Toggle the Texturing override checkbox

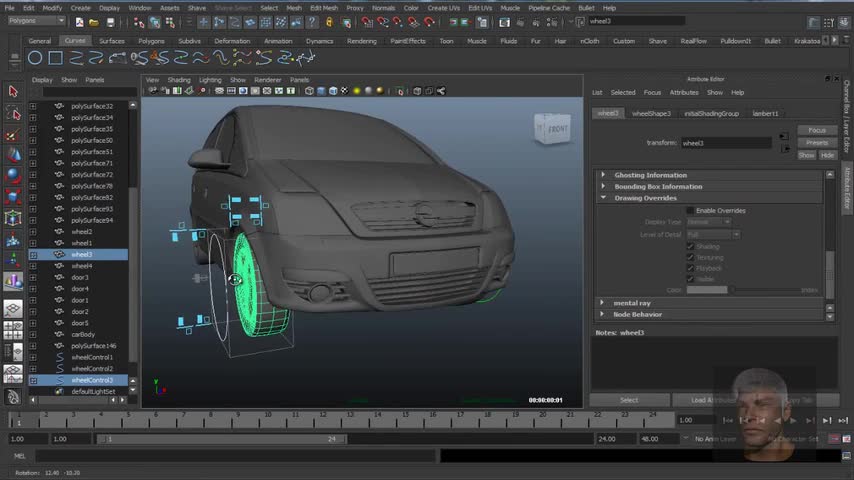click(x=690, y=257)
